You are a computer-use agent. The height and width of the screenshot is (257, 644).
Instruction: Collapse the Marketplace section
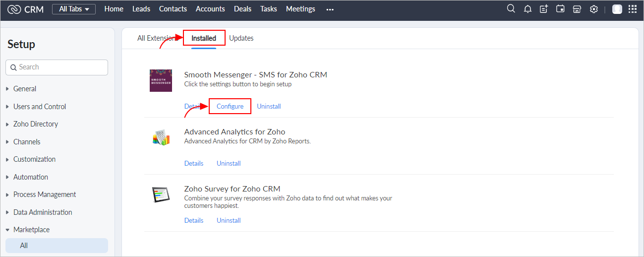(28, 230)
